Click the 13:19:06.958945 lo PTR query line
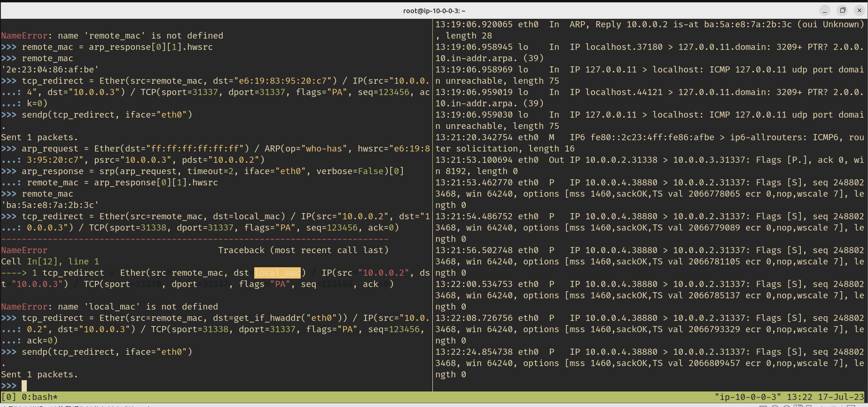This screenshot has height=407, width=868. (649, 53)
